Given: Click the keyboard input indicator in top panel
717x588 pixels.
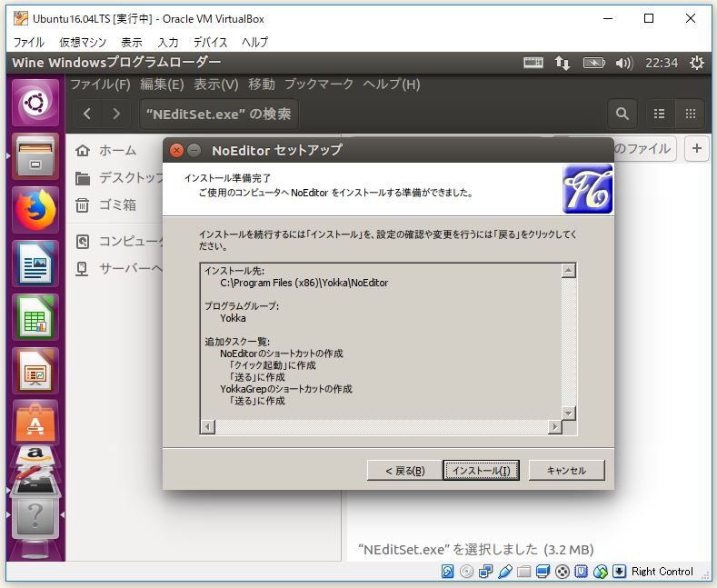Looking at the screenshot, I should coord(533,62).
